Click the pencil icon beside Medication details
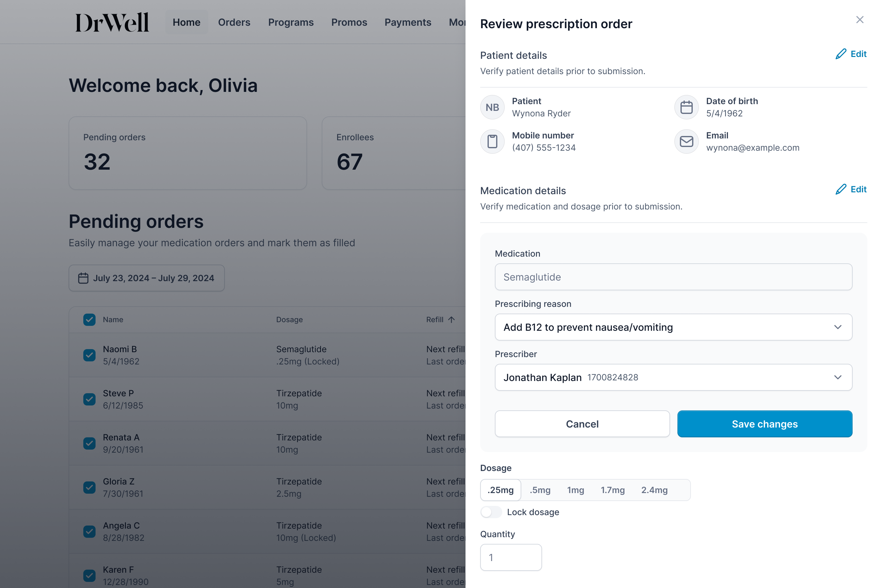This screenshot has height=588, width=882. [x=841, y=189]
